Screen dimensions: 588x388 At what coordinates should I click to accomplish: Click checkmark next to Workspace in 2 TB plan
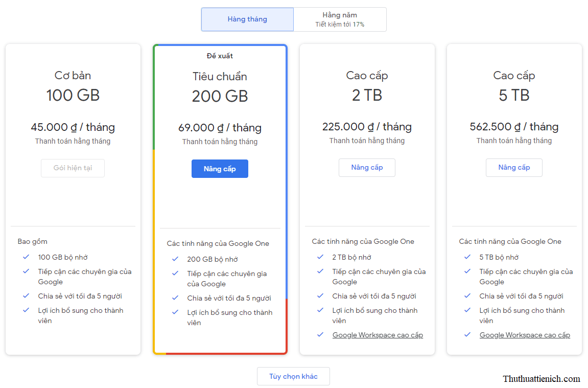320,334
